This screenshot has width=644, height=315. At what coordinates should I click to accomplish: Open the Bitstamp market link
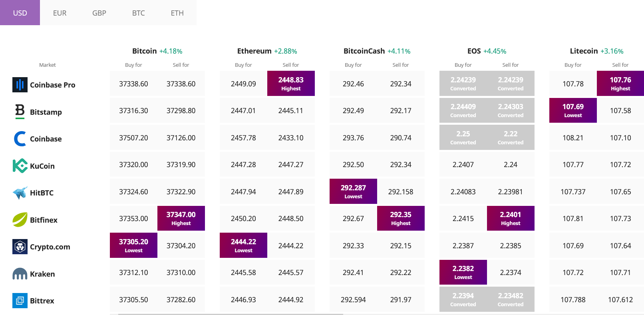pos(46,112)
